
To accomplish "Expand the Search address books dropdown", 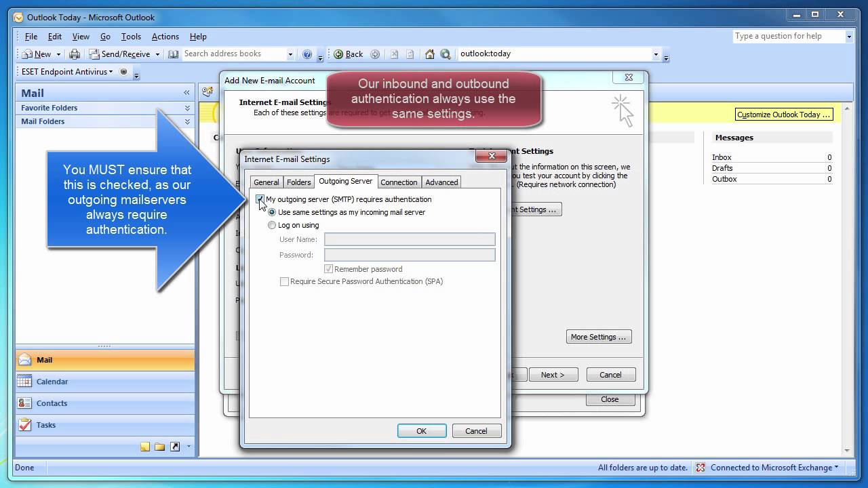I will tap(290, 54).
